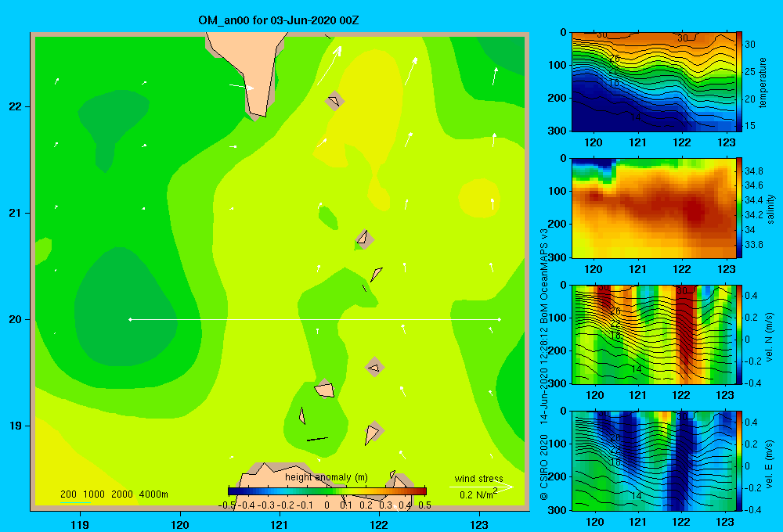Click longitude label 123 on the main map
The height and width of the screenshot is (532, 783).
point(479,524)
